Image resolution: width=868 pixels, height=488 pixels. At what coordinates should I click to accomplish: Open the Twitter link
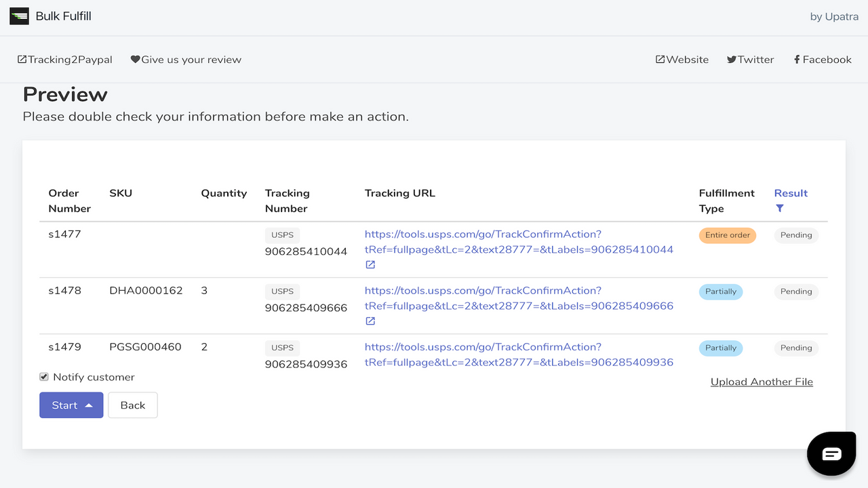coord(750,60)
